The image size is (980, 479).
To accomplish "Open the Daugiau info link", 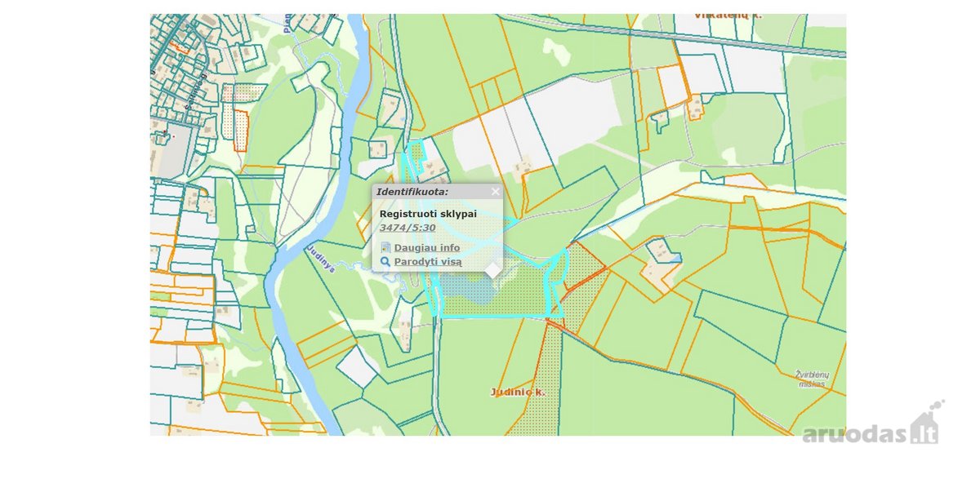I will click(x=427, y=247).
